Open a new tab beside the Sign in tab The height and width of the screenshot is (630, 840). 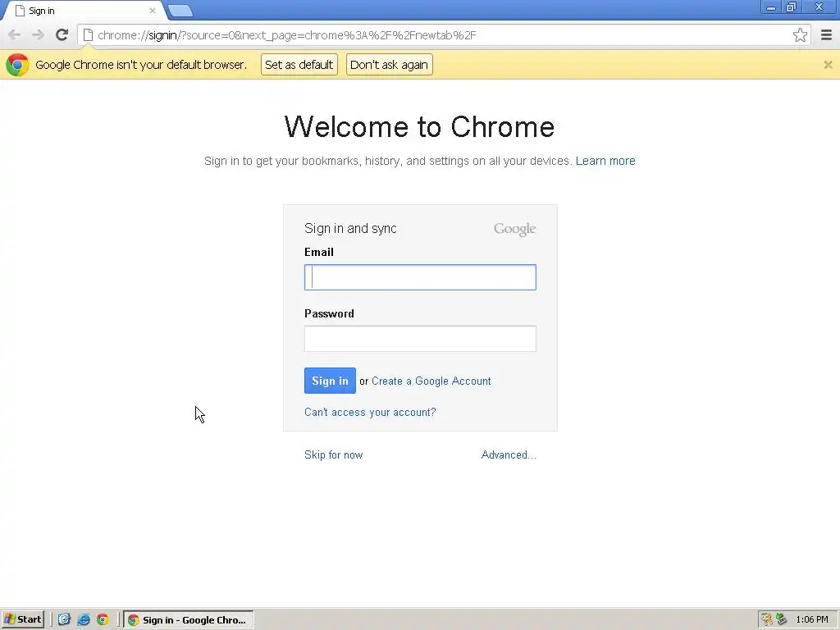(180, 11)
